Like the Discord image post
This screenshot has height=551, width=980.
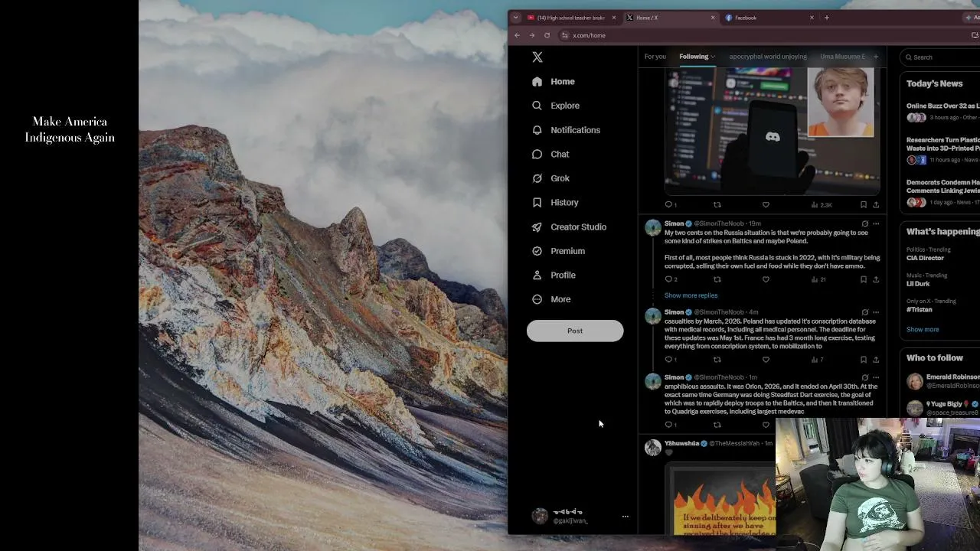point(766,205)
